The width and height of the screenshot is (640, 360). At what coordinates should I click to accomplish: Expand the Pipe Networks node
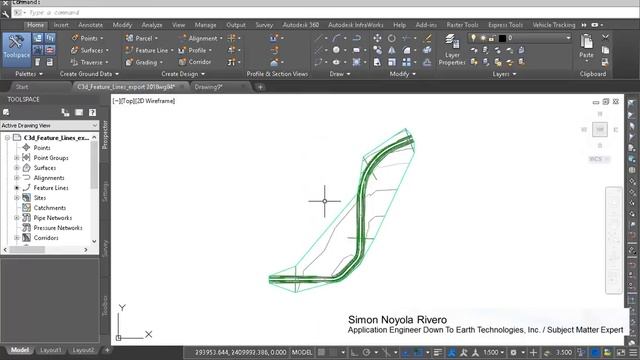tap(17, 218)
